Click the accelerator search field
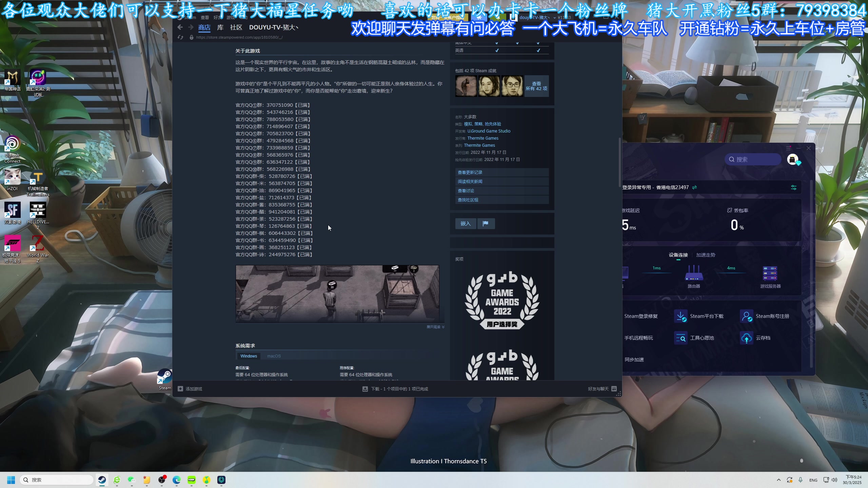 (x=753, y=159)
